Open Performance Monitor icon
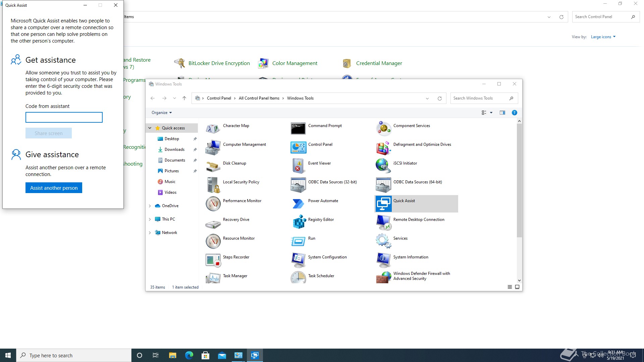The image size is (644, 362). click(213, 203)
